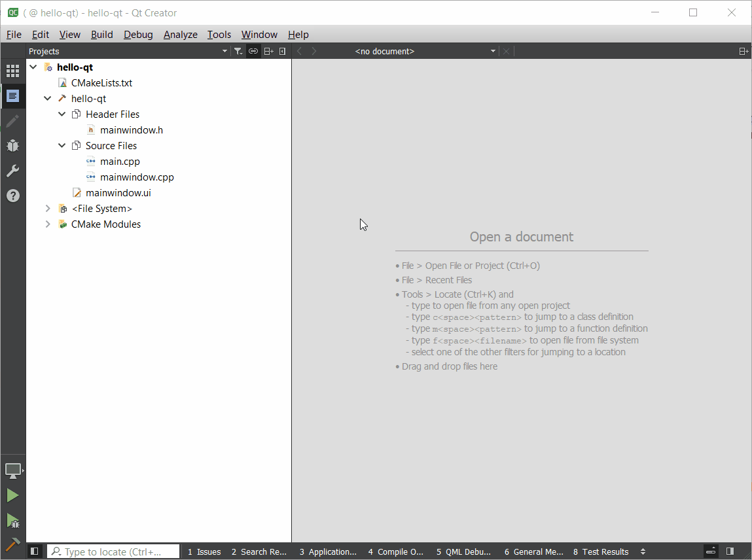
Task: Open the Analyze menu
Action: click(180, 35)
